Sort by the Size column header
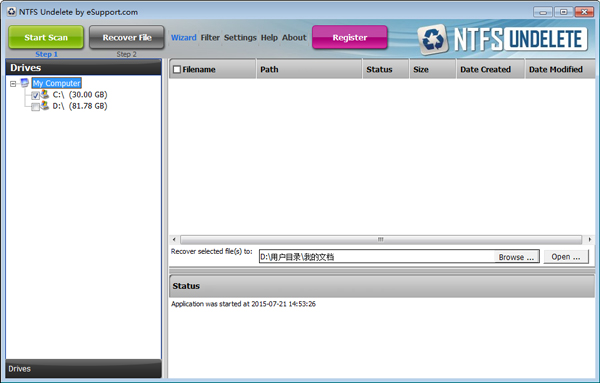Screen dimensions: 600x383 click(433, 69)
